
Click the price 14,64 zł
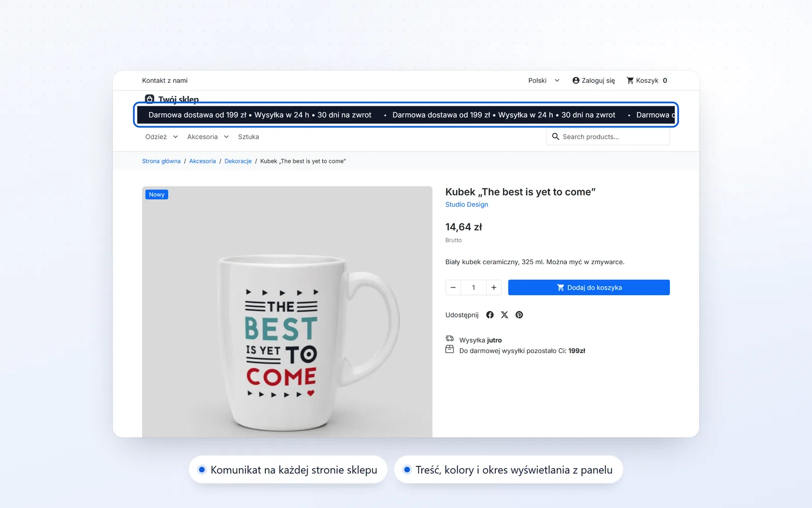pos(464,227)
